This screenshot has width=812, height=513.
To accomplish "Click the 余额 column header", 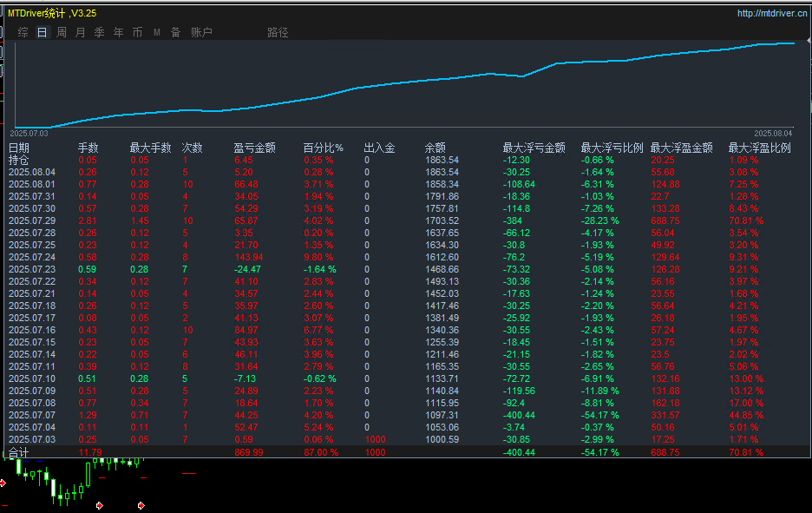I will pos(435,148).
